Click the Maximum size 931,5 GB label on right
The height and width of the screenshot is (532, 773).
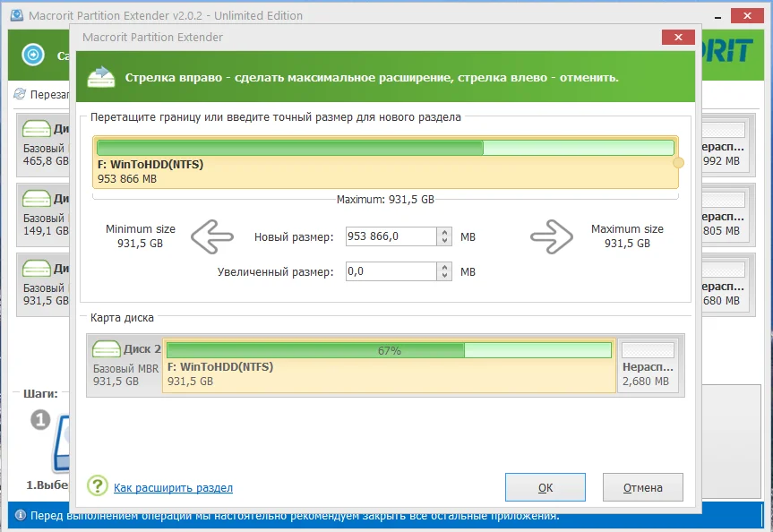tap(627, 236)
